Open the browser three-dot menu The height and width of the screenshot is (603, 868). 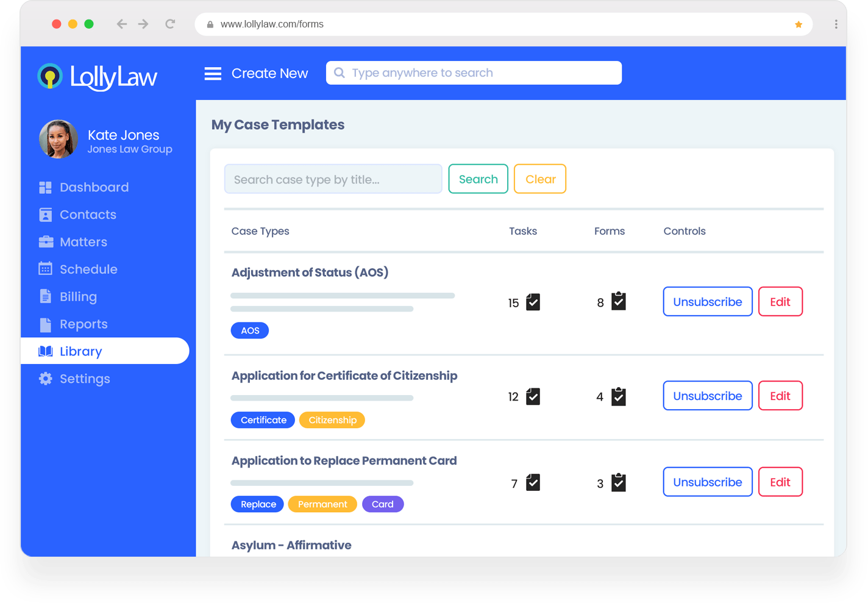click(836, 24)
